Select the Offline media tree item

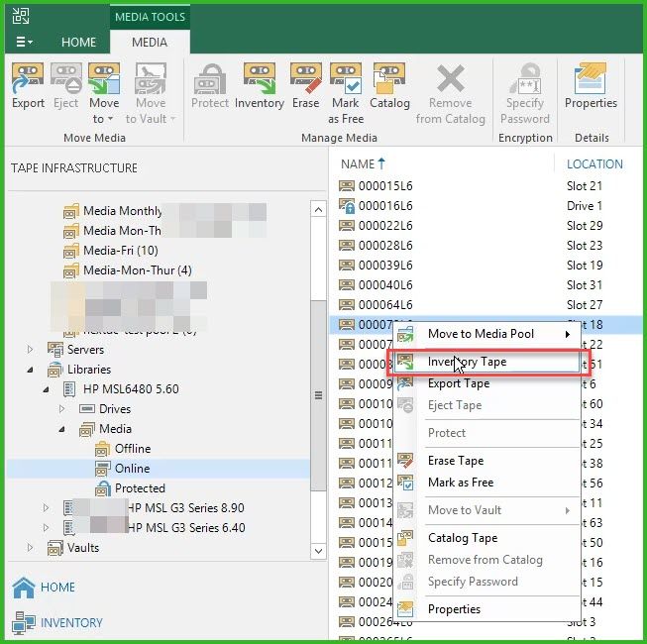pos(132,449)
